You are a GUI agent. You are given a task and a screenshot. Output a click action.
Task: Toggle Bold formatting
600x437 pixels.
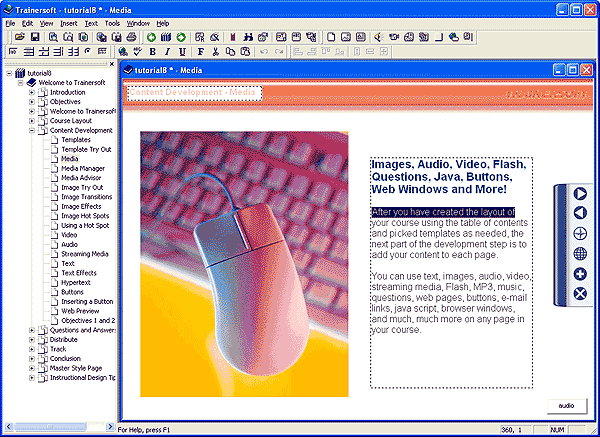tap(152, 52)
